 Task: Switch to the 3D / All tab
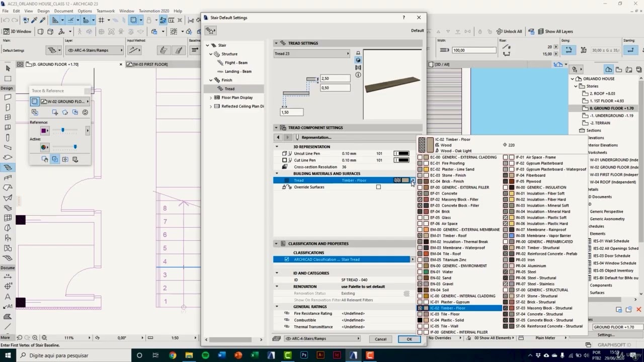[x=442, y=64]
